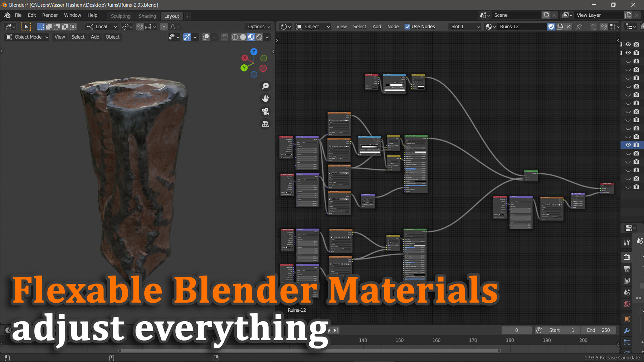
Task: Switch to wireframe viewport shading
Action: pos(235,37)
